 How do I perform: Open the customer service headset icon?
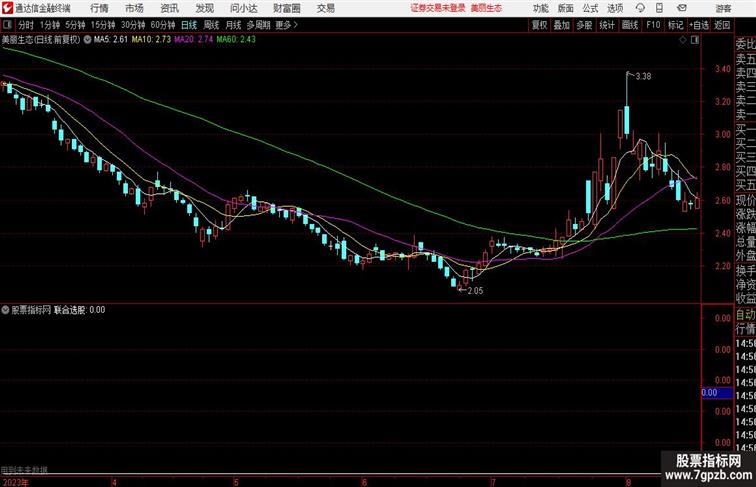(x=640, y=8)
